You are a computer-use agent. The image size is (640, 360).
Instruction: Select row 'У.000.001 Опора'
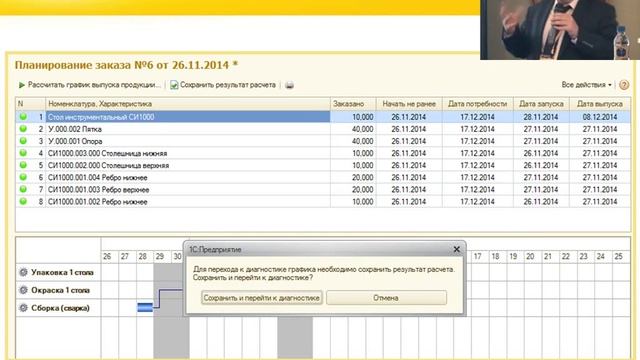pos(323,141)
